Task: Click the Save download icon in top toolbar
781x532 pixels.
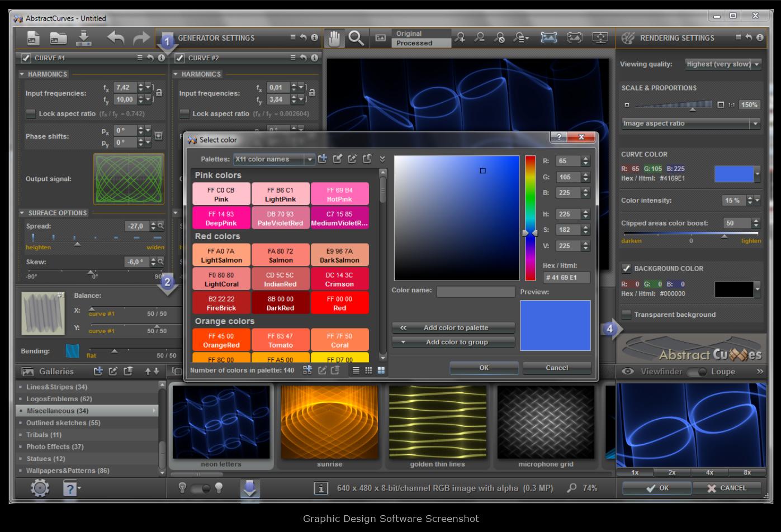Action: pyautogui.click(x=84, y=38)
